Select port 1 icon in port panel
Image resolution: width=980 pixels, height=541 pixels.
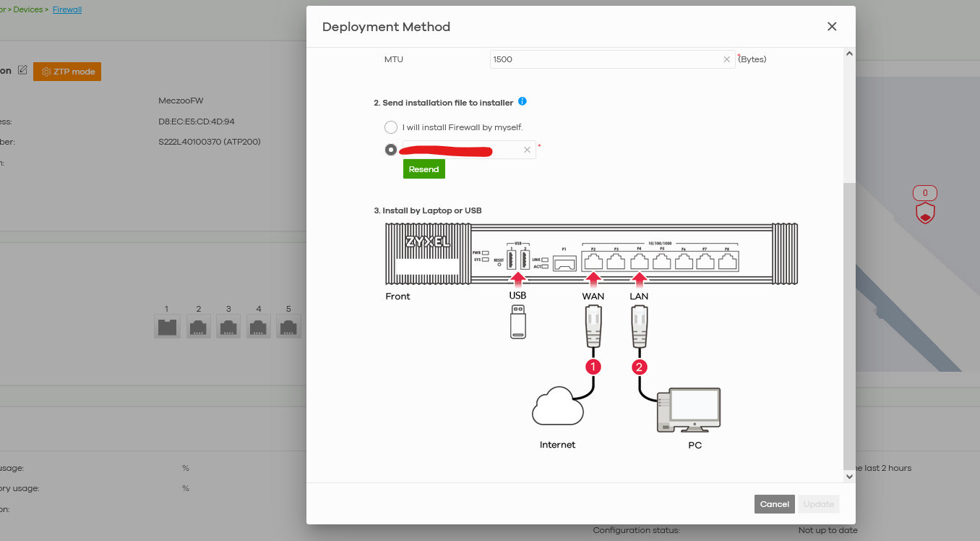tap(167, 326)
